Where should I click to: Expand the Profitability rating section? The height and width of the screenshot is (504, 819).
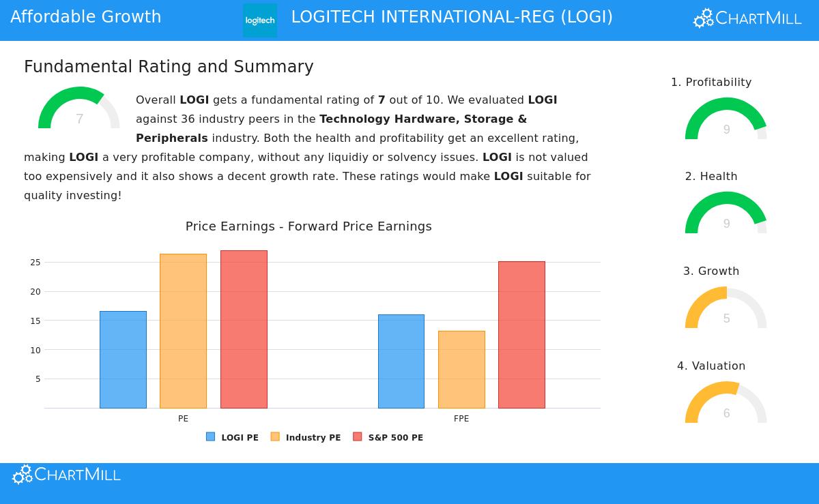[x=711, y=82]
